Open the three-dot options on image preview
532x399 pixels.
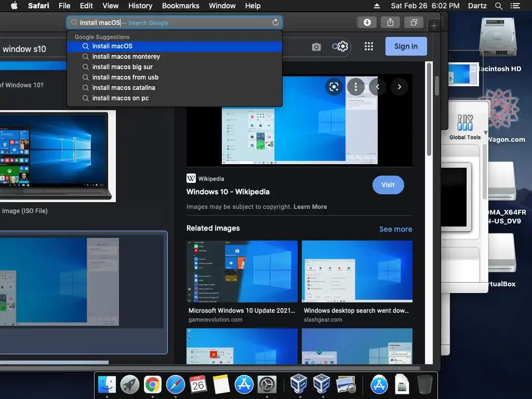point(355,87)
